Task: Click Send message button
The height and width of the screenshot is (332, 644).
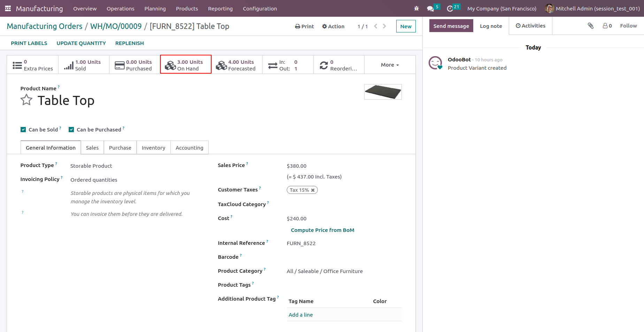Action: 451,26
